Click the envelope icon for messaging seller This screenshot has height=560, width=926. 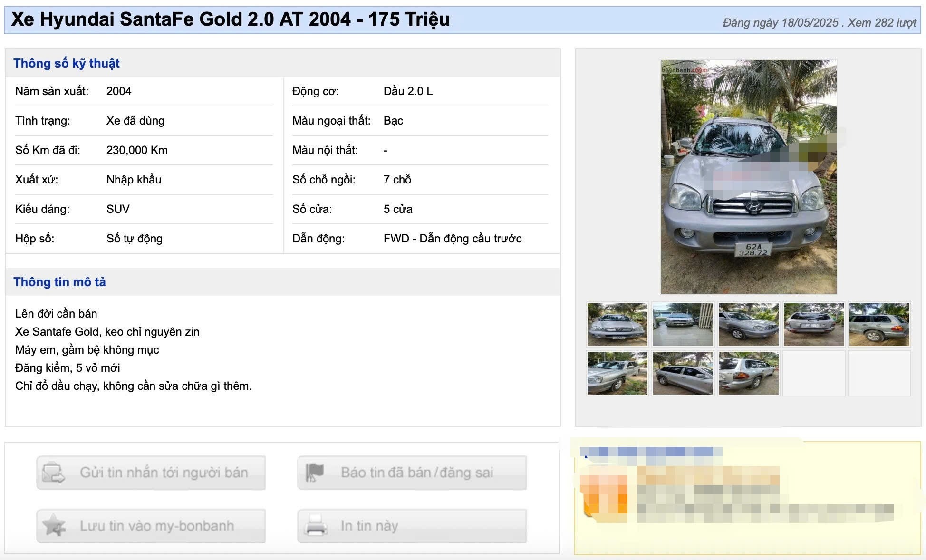53,473
